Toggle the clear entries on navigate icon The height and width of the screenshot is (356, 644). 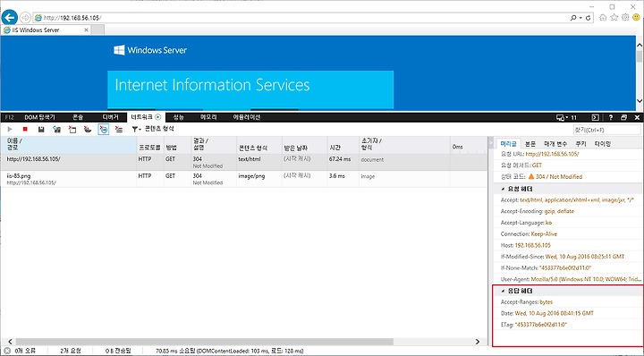[x=104, y=130]
